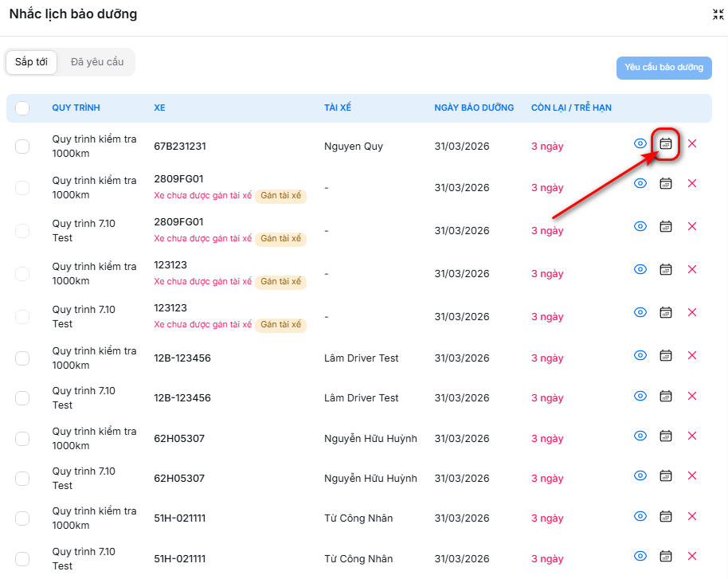The width and height of the screenshot is (728, 579).
Task: Remove 62H05307 Quy trình 7.10 Test row
Action: click(x=691, y=475)
